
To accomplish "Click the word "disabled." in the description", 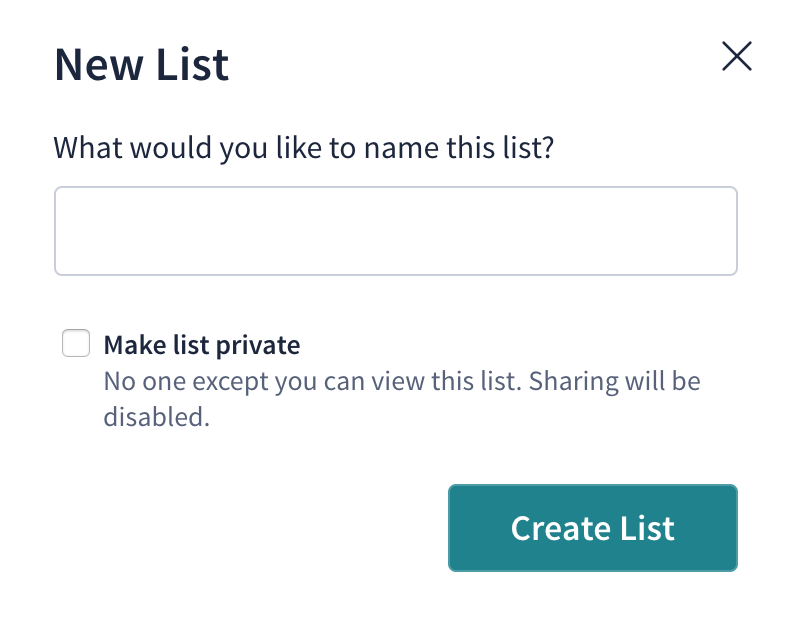I will tap(157, 417).
